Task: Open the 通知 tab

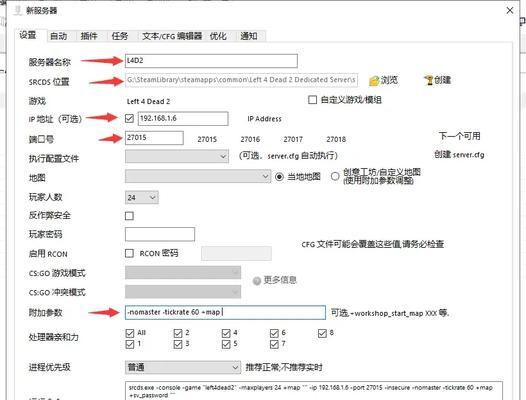Action: 249,36
